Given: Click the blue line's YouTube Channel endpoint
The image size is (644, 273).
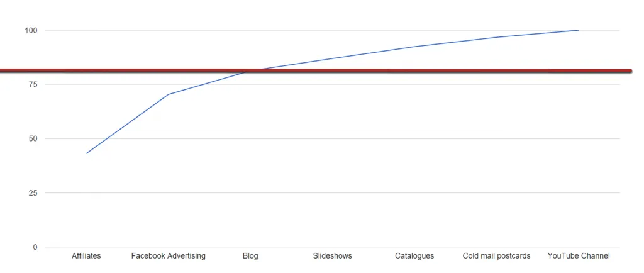Looking at the screenshot, I should (579, 30).
